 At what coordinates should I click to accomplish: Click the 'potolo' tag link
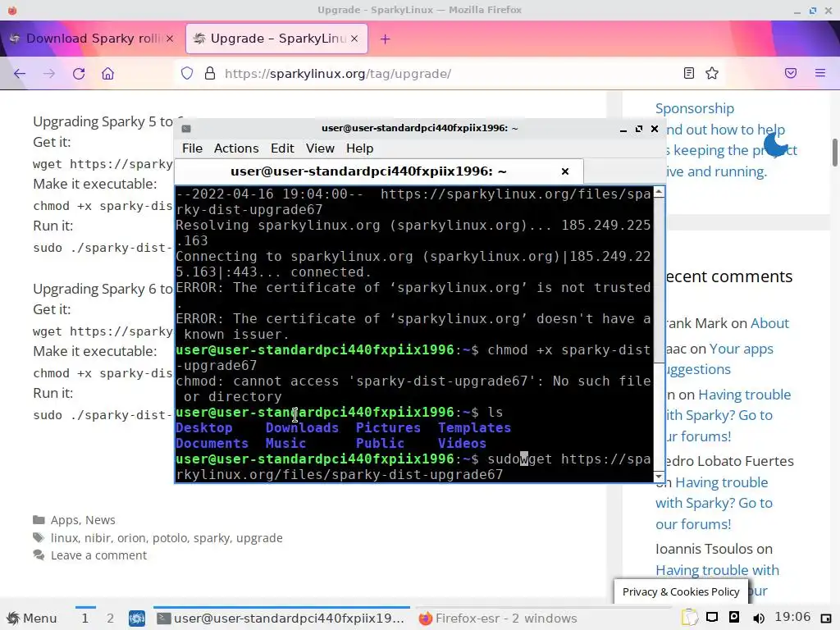170,538
